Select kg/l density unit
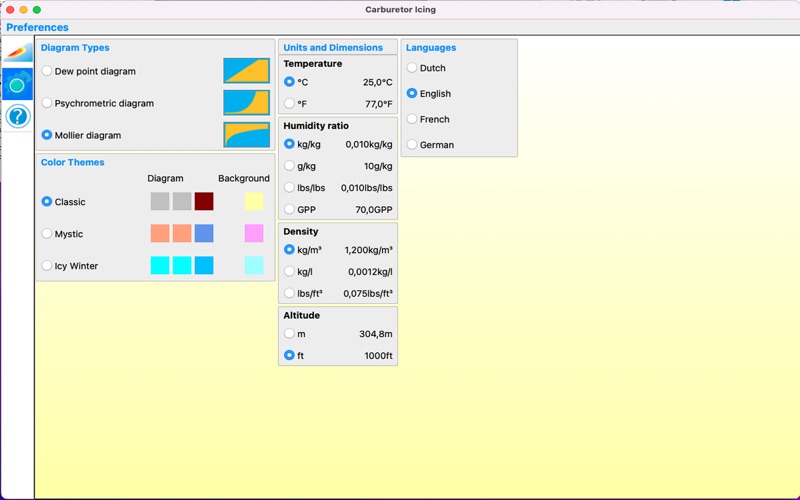Screen dimensions: 800x500 [289, 271]
